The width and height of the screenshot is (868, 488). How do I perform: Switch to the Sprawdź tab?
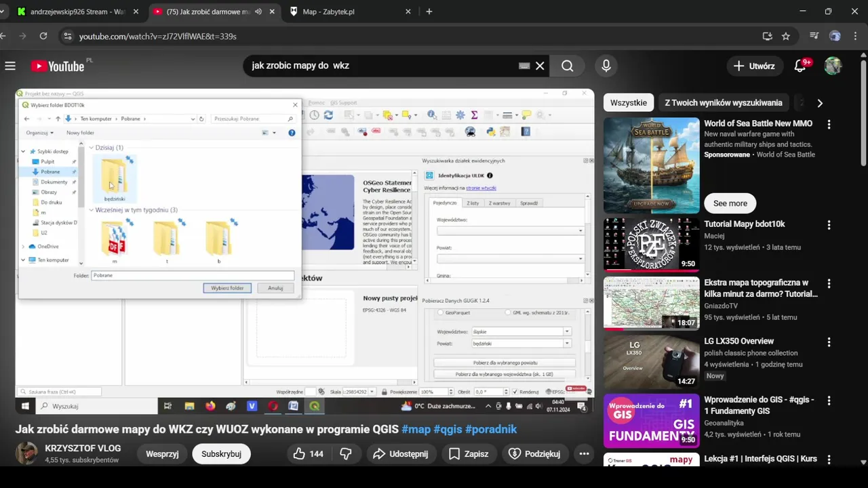[x=529, y=203]
